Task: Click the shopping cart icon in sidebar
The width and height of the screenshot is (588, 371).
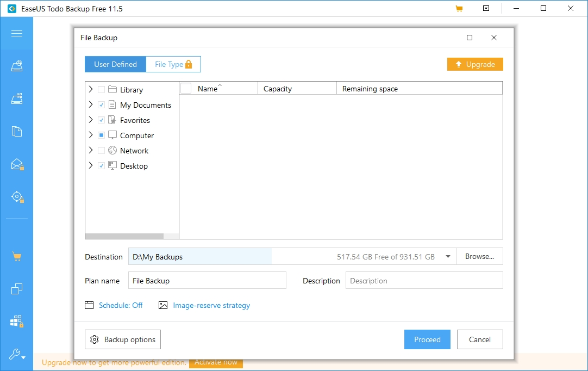Action: tap(16, 257)
